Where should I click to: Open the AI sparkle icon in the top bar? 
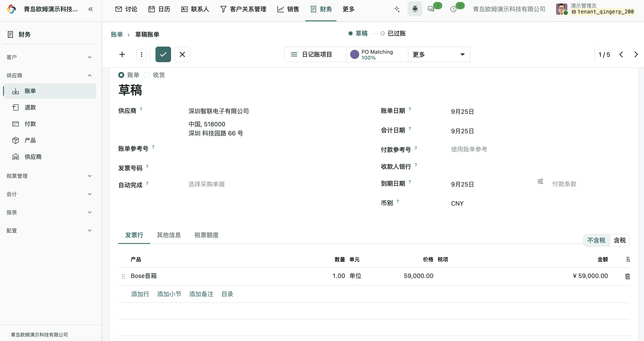click(397, 9)
